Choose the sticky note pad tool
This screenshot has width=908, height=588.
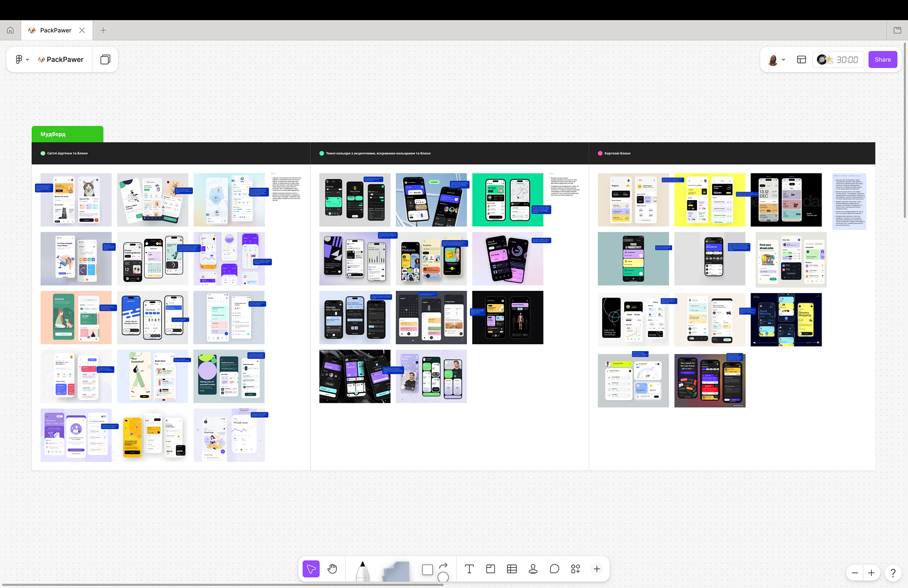click(x=396, y=572)
